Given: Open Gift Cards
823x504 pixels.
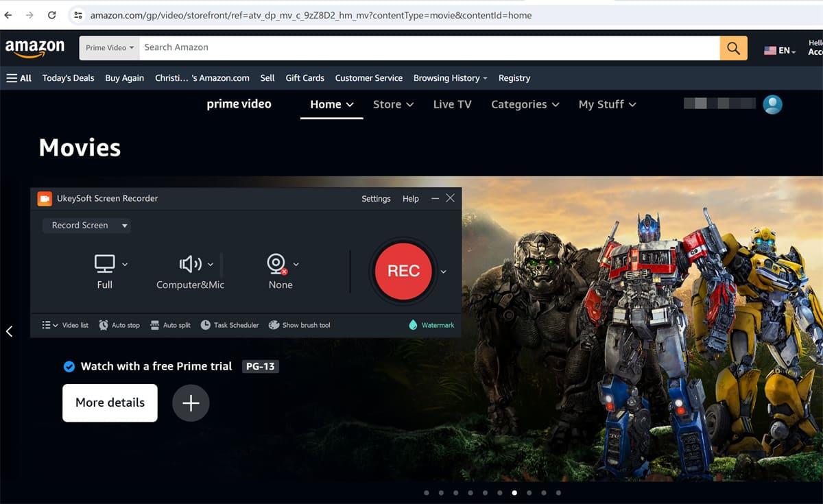Looking at the screenshot, I should click(x=305, y=78).
